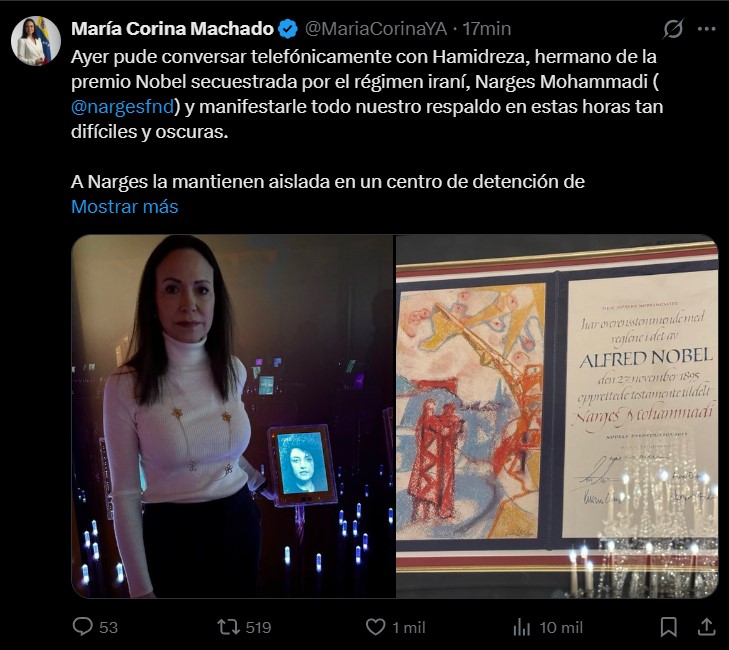Click the 519 retweet count
The width and height of the screenshot is (729, 650).
click(258, 627)
